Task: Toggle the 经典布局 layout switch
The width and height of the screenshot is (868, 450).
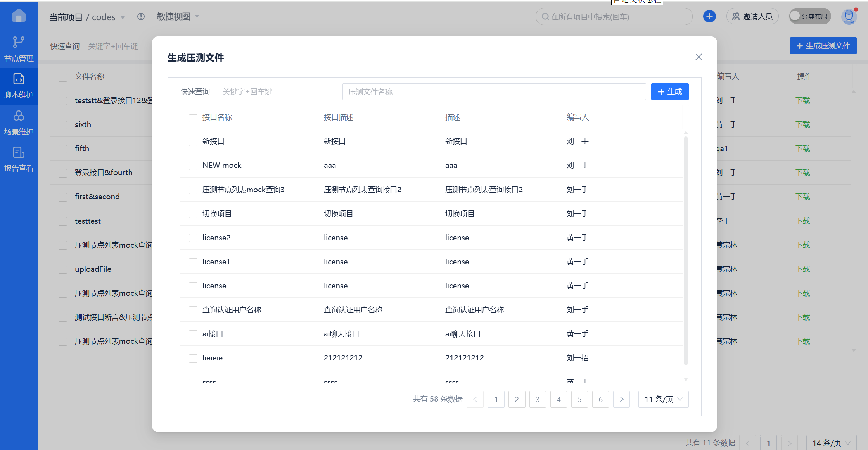Action: (x=810, y=16)
